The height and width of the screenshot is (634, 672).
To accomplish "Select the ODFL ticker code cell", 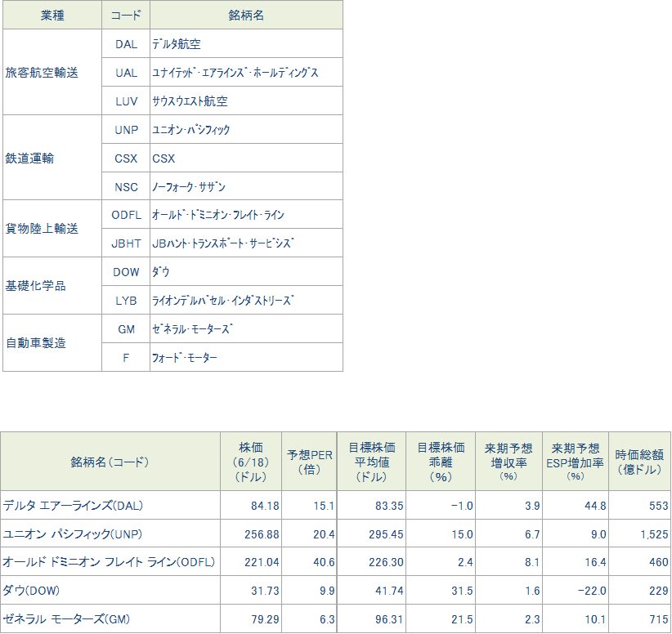I will click(126, 214).
